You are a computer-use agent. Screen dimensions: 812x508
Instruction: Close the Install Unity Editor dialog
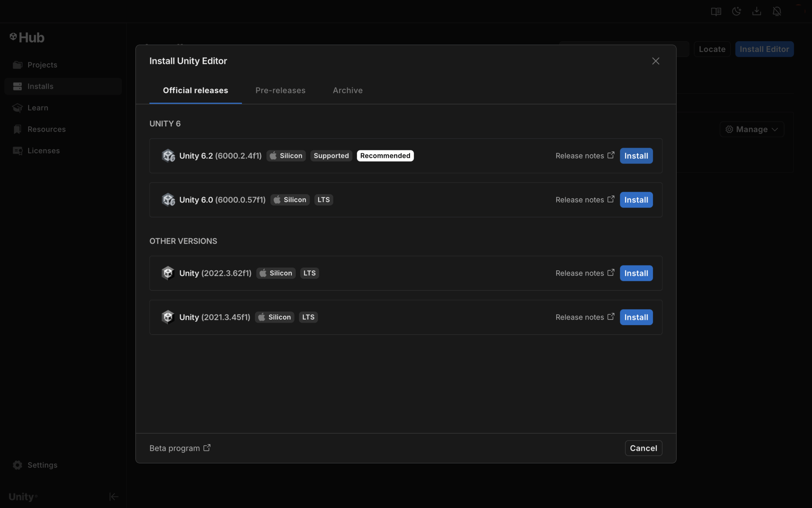click(655, 61)
